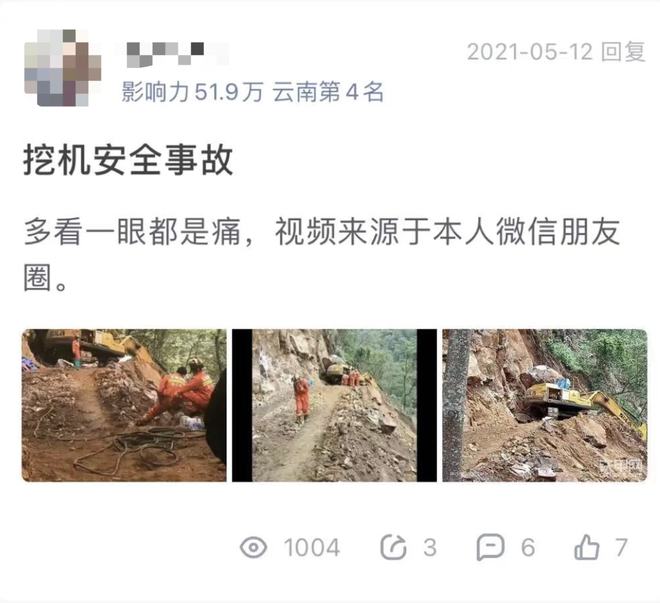
Task: Click the post body text paragraph
Action: [322, 254]
